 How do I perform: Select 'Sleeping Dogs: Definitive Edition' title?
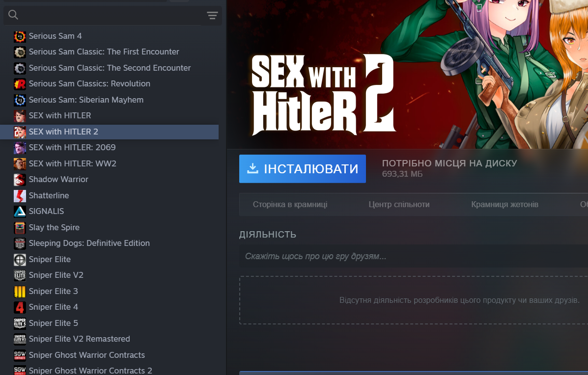(89, 243)
